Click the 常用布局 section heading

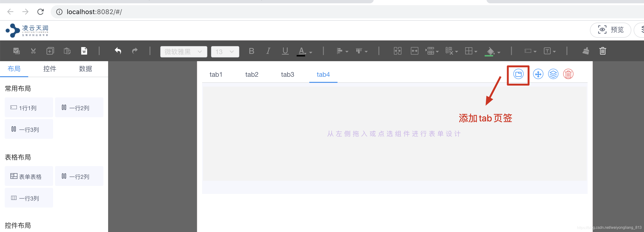(x=18, y=89)
